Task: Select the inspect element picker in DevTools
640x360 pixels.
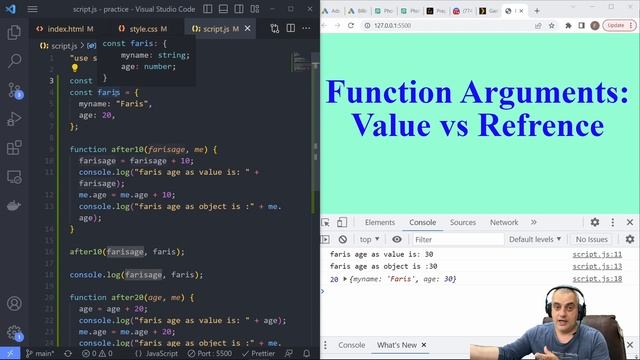Action: [325, 222]
